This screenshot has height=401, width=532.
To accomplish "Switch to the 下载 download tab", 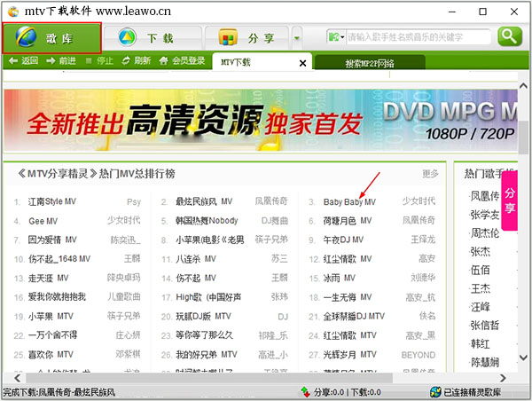I will pyautogui.click(x=153, y=38).
